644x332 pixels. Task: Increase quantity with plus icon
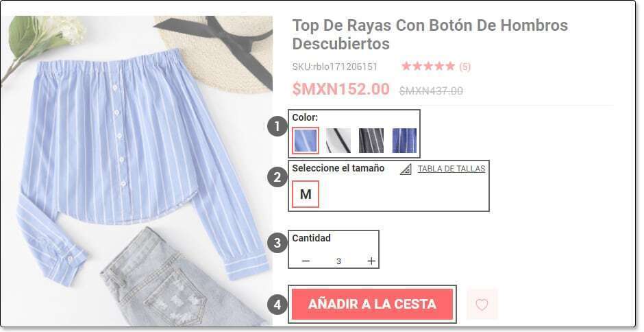tap(371, 261)
